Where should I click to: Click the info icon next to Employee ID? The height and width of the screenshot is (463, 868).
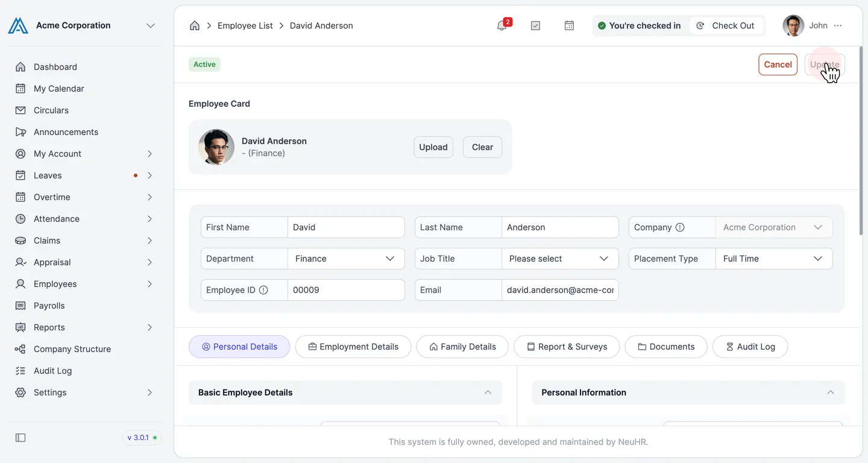263,290
